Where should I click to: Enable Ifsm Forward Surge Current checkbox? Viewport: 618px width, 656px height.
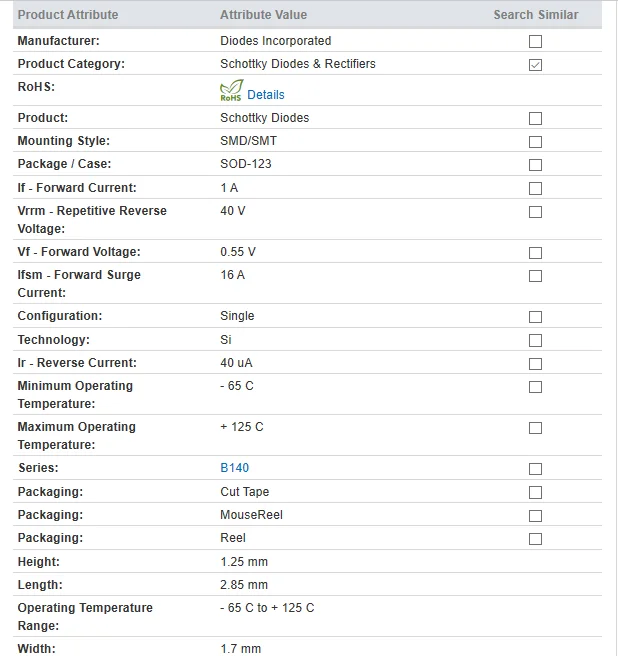[x=535, y=276]
